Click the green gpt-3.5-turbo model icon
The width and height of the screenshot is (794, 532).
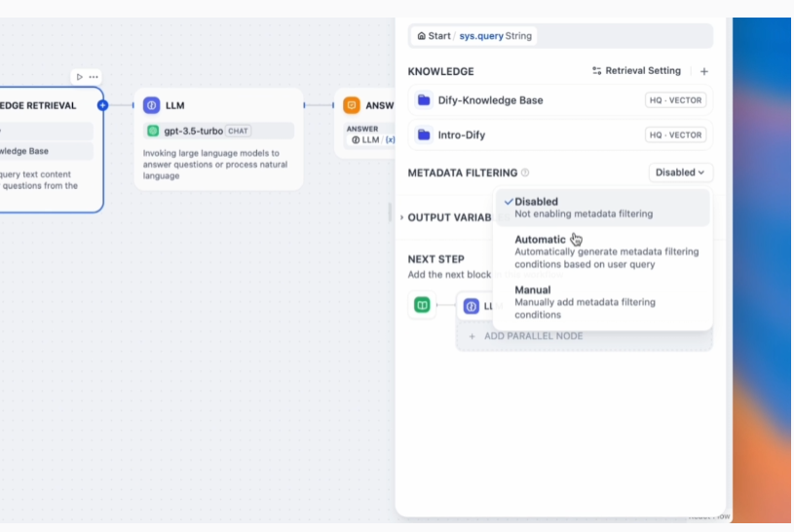point(153,131)
